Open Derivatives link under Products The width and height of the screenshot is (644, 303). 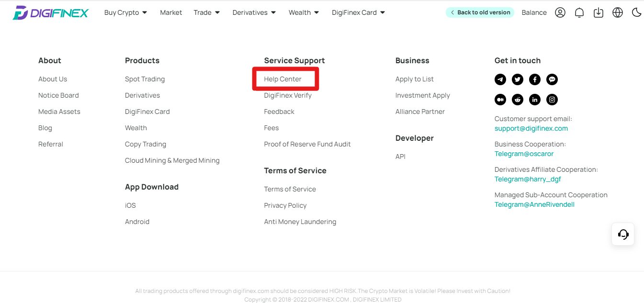142,95
